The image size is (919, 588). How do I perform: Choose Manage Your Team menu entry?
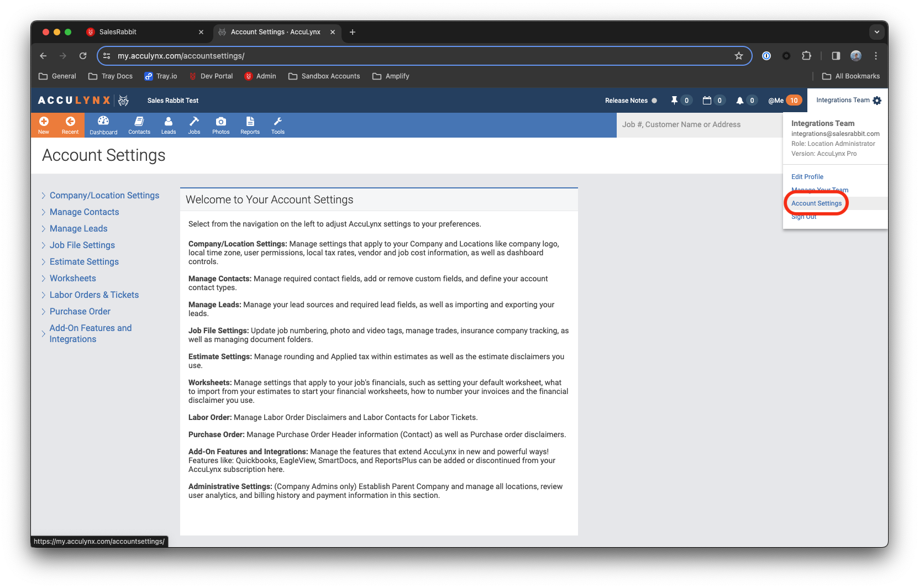click(x=820, y=190)
